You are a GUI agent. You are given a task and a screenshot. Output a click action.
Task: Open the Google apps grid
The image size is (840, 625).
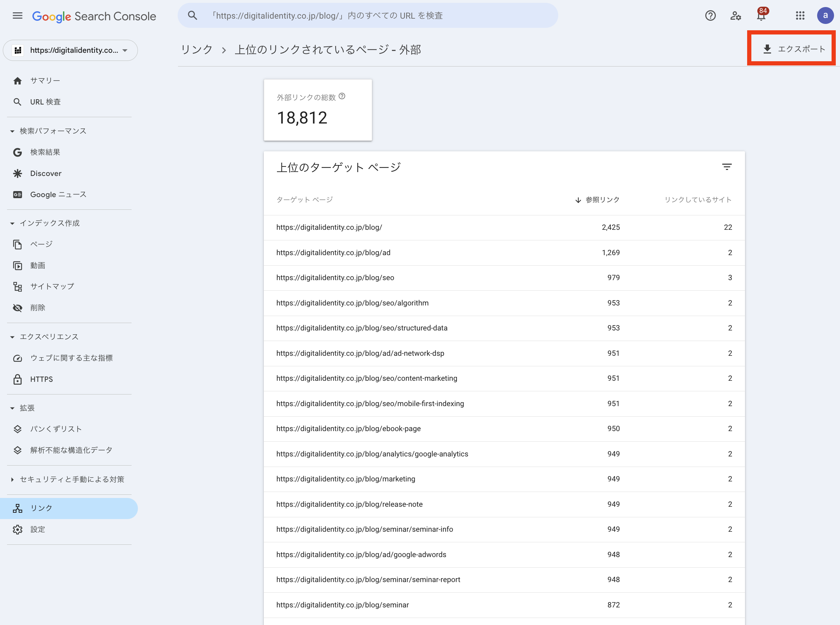click(x=800, y=15)
